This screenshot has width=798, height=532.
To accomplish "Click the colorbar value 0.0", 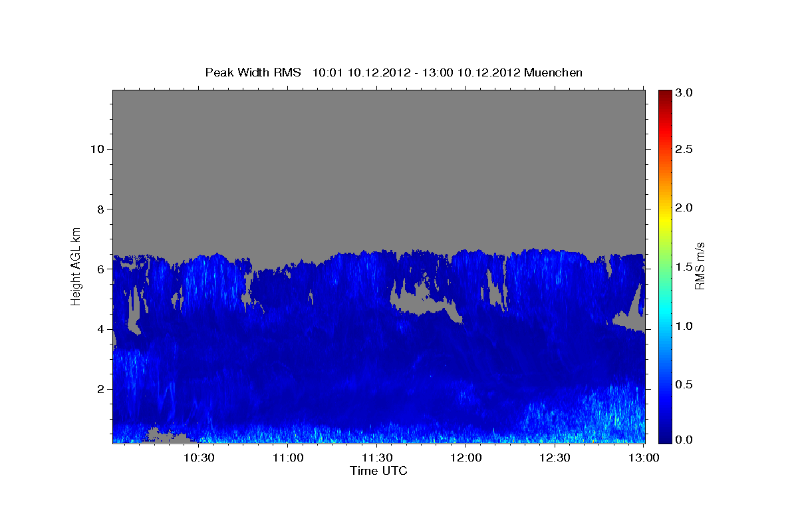I will click(685, 440).
